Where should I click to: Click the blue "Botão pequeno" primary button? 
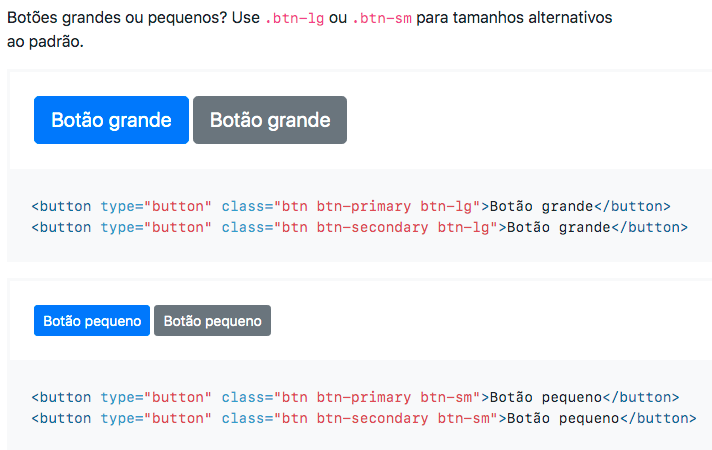coord(92,321)
